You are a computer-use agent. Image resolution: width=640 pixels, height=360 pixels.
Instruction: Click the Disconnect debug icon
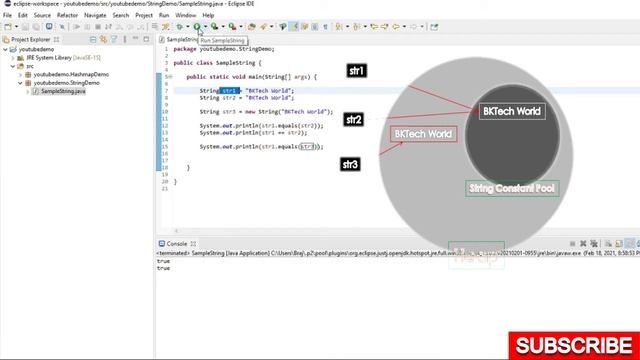tap(108, 27)
